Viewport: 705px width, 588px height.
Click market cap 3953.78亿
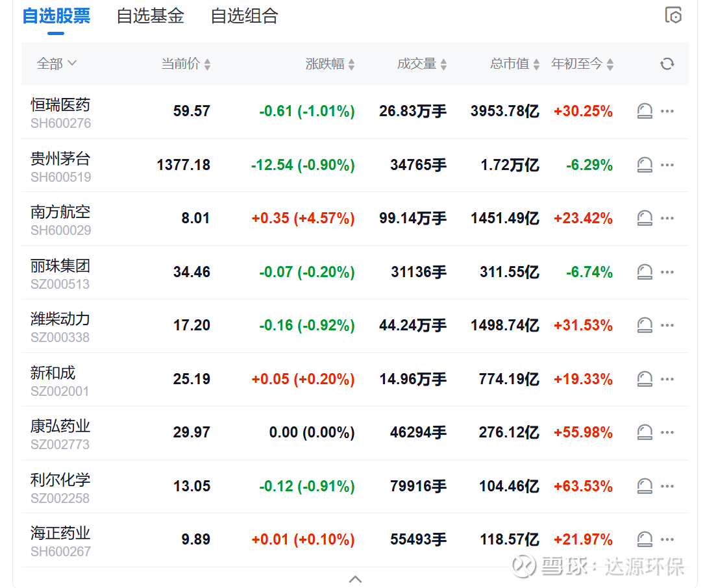(505, 111)
